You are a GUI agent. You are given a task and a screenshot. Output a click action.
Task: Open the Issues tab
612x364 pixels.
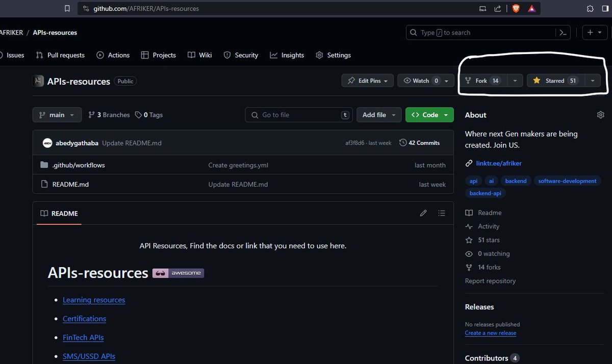[x=11, y=55]
